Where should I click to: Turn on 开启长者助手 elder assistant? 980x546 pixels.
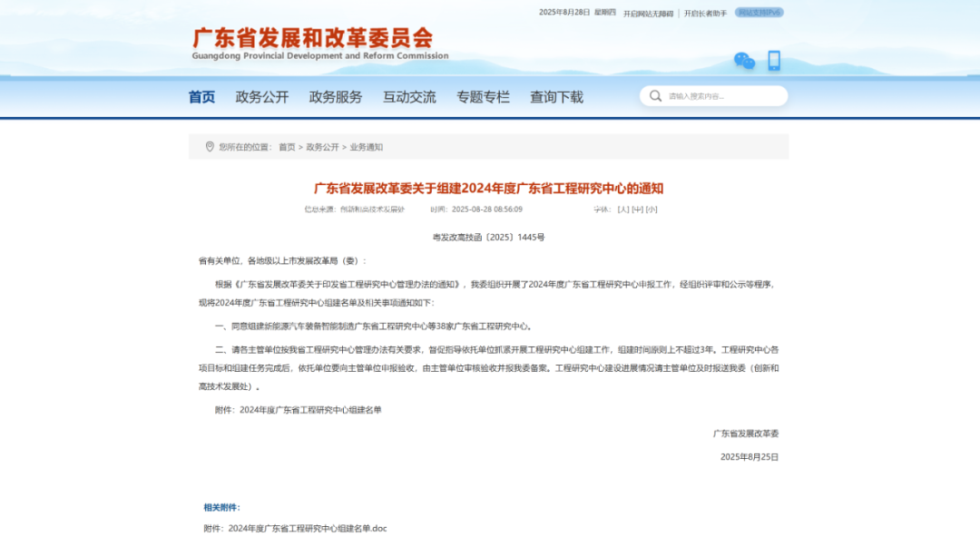[705, 13]
